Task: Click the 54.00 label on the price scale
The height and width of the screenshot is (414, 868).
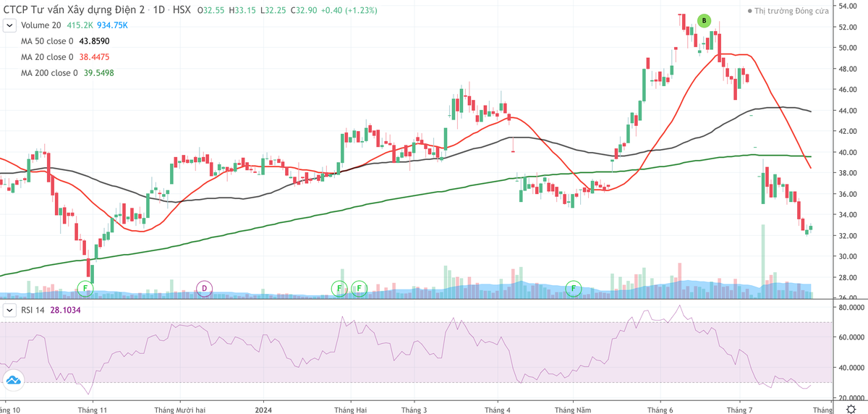Action: coord(847,6)
